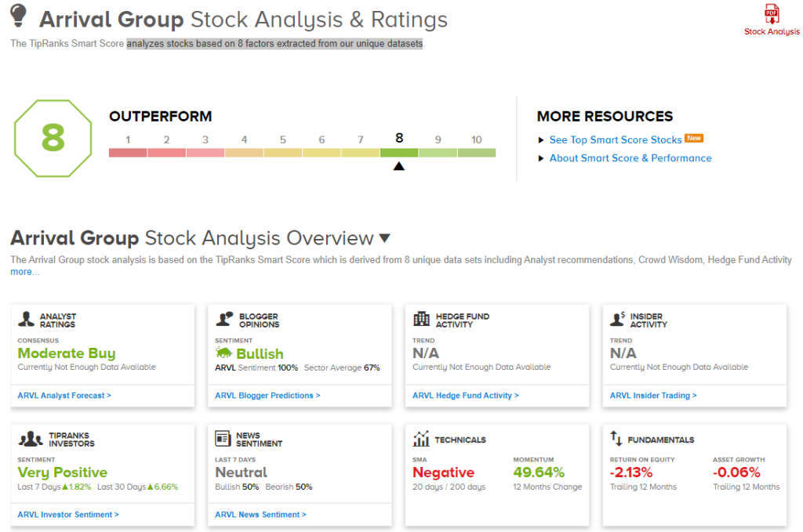Open About Smart Score & Performance
The height and width of the screenshot is (532, 803).
point(630,158)
